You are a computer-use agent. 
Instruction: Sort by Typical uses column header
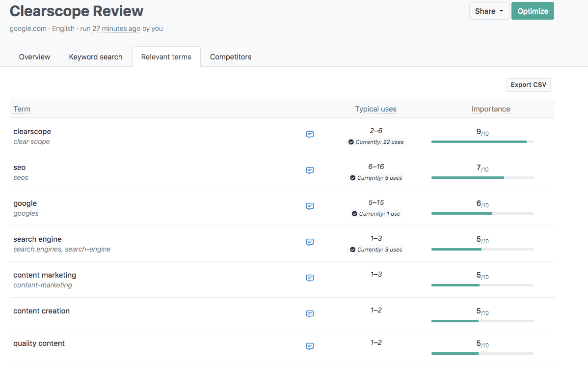[375, 109]
